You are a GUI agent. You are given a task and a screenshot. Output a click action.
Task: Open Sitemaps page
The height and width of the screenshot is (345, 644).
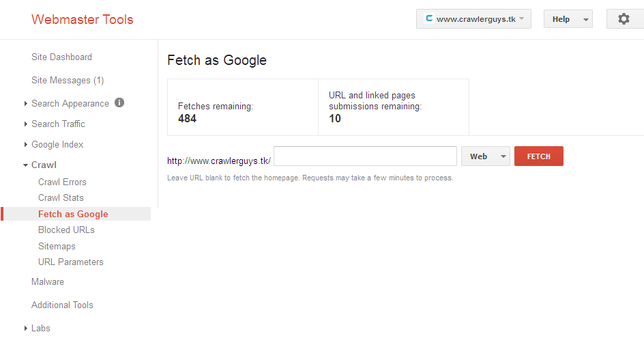tap(57, 247)
